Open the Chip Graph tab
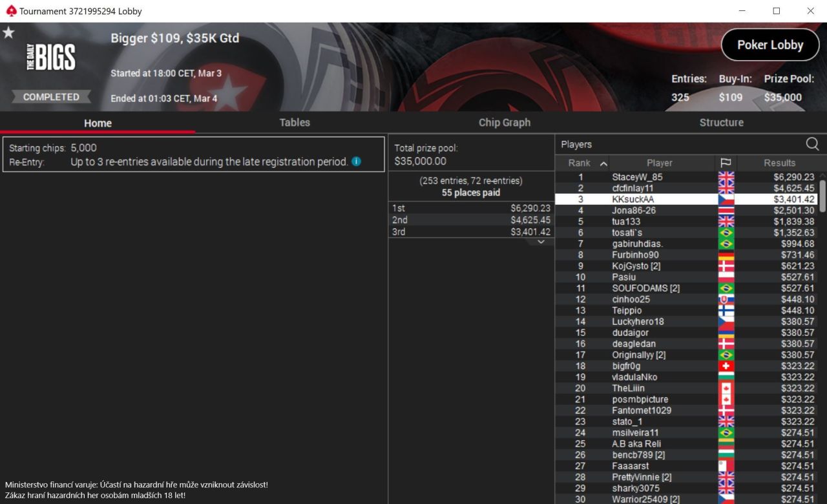 pos(505,122)
